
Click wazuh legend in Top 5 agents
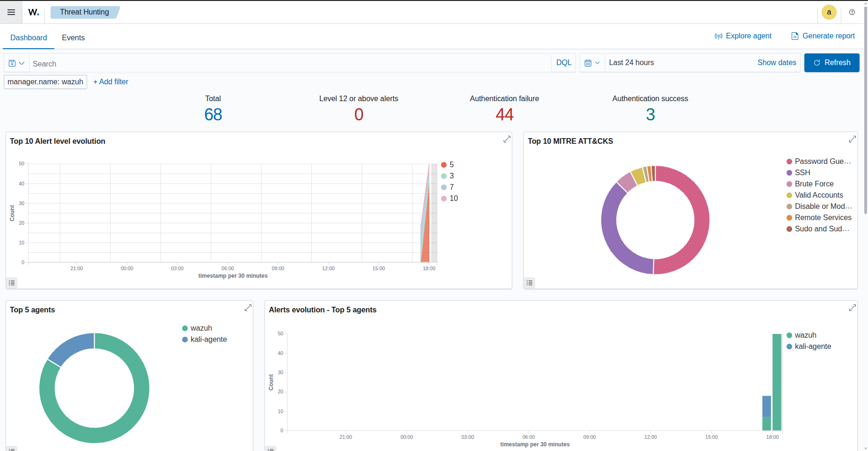(197, 328)
